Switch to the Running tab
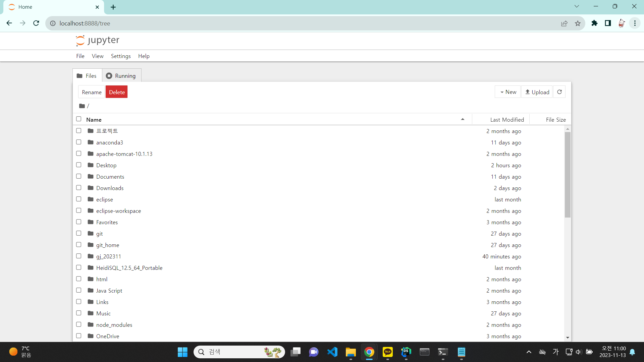644x362 pixels. pyautogui.click(x=121, y=76)
